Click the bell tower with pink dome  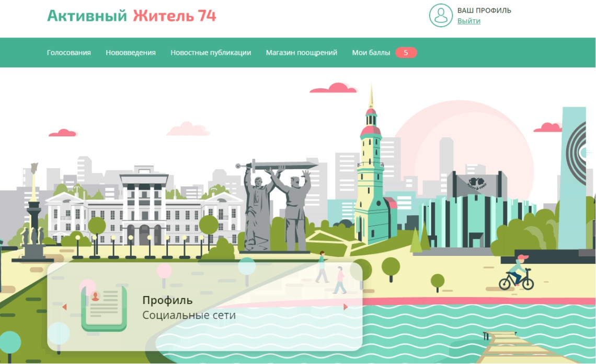(371, 172)
